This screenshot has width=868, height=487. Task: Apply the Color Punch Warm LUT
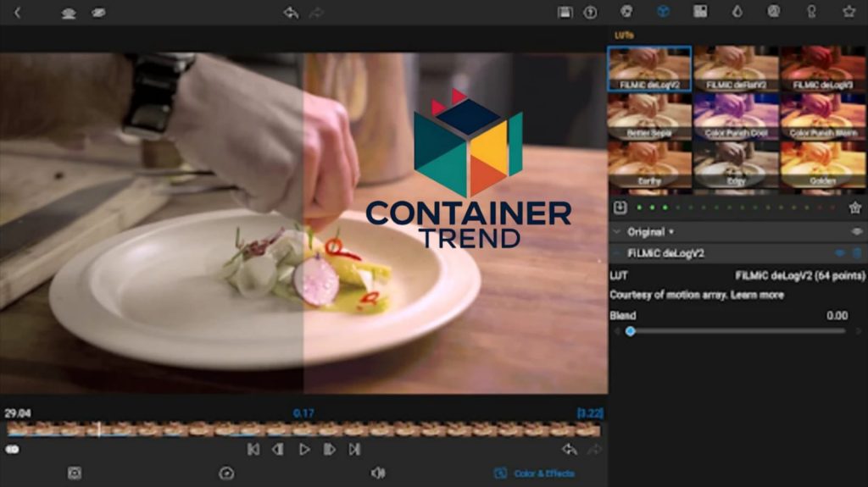coord(822,116)
